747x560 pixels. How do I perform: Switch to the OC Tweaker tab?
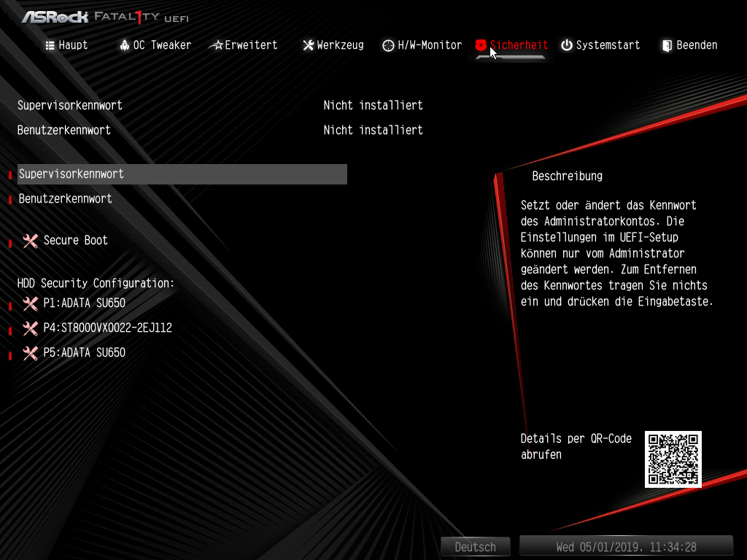click(155, 45)
